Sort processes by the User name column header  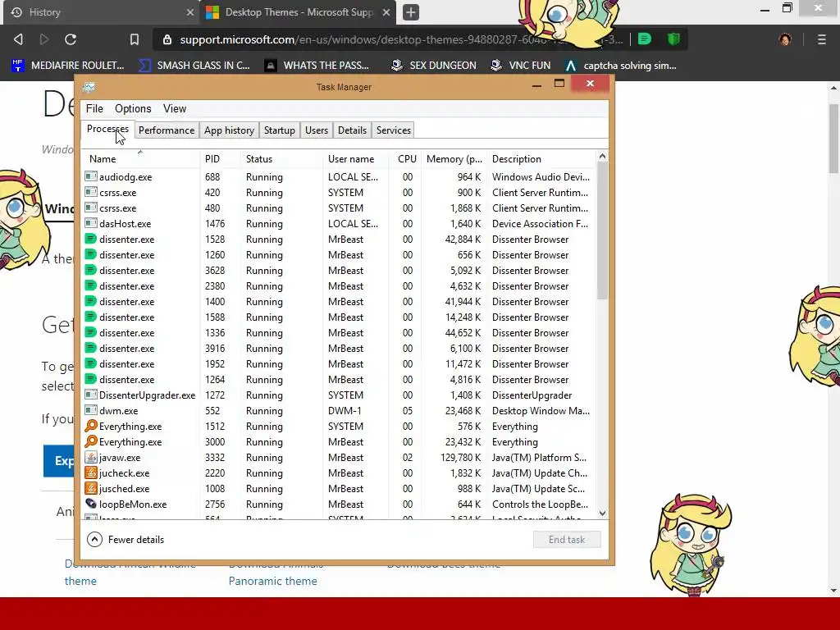pos(355,158)
